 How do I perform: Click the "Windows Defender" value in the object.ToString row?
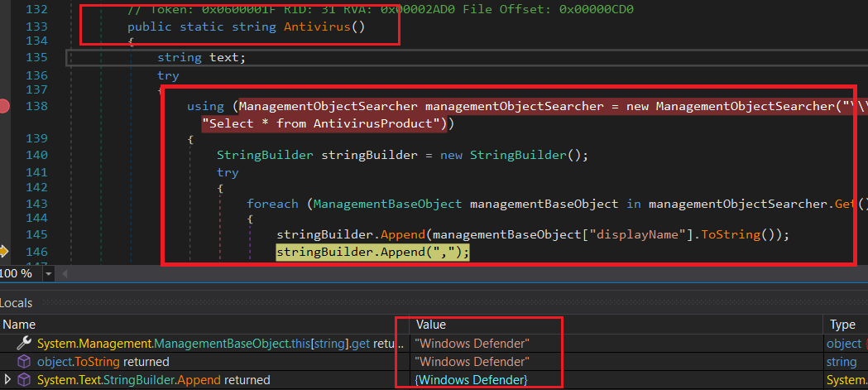coord(472,362)
